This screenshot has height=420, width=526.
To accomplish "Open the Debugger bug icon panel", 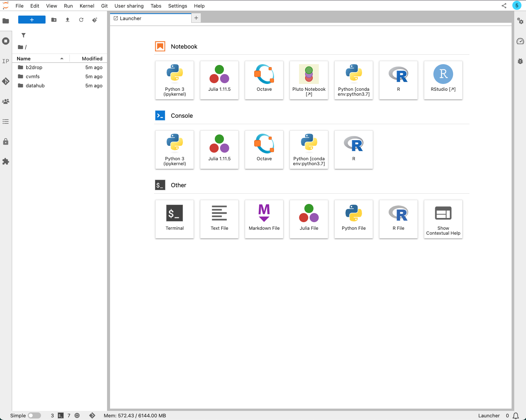I will pos(520,61).
